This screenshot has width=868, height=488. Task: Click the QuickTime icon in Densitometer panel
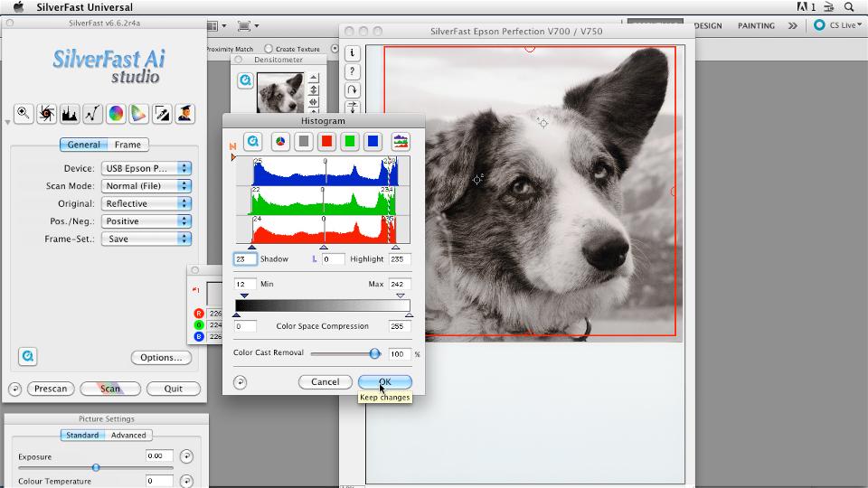pos(245,80)
